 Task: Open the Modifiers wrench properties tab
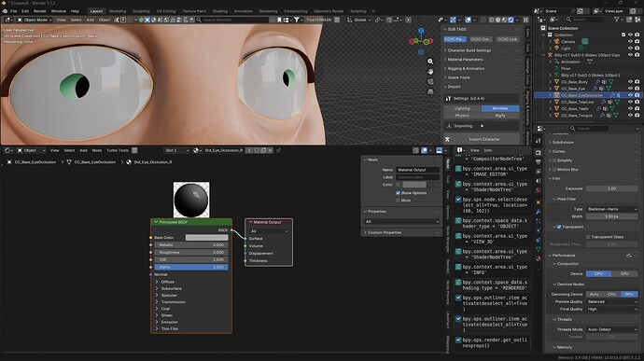click(538, 212)
